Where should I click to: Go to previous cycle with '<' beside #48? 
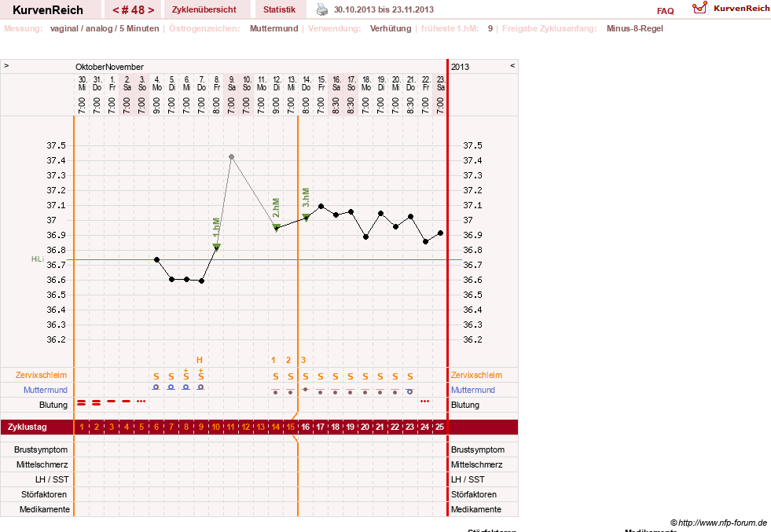[x=116, y=10]
